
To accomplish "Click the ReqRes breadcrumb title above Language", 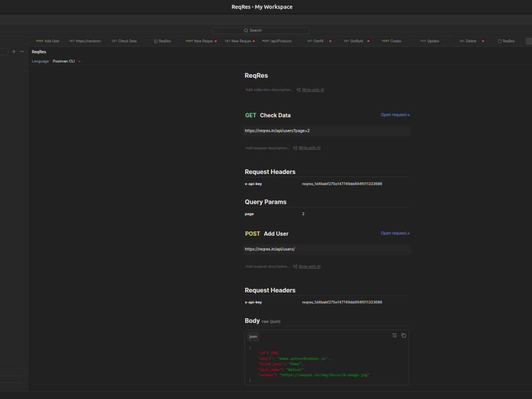I will pos(39,52).
